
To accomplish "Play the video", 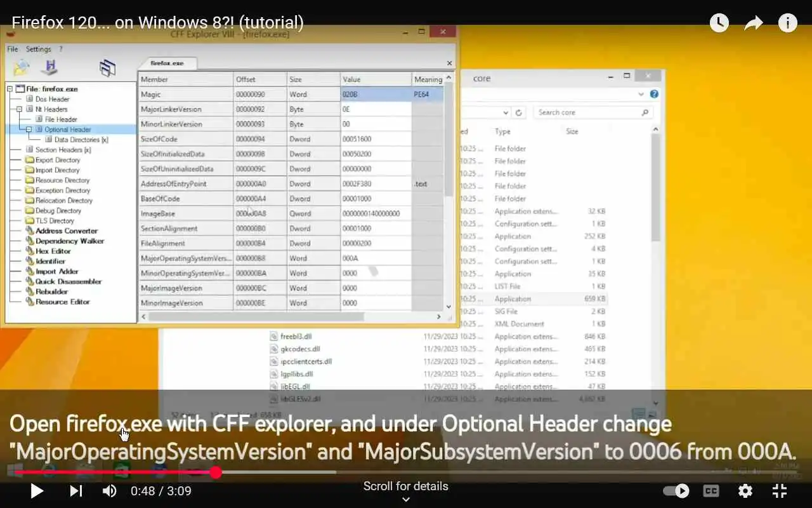I will [x=37, y=491].
